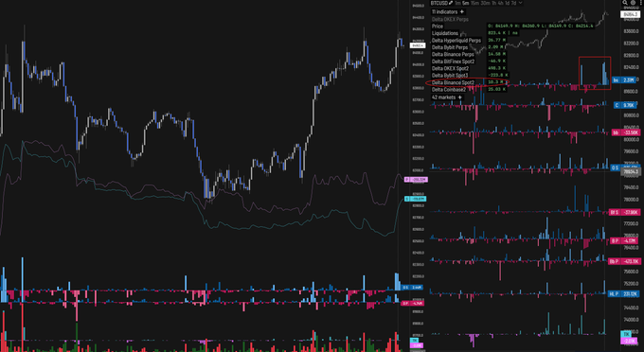Select the Delta BitFinex Spot2 legend
Image resolution: width=644 pixels, height=352 pixels.
pos(453,62)
